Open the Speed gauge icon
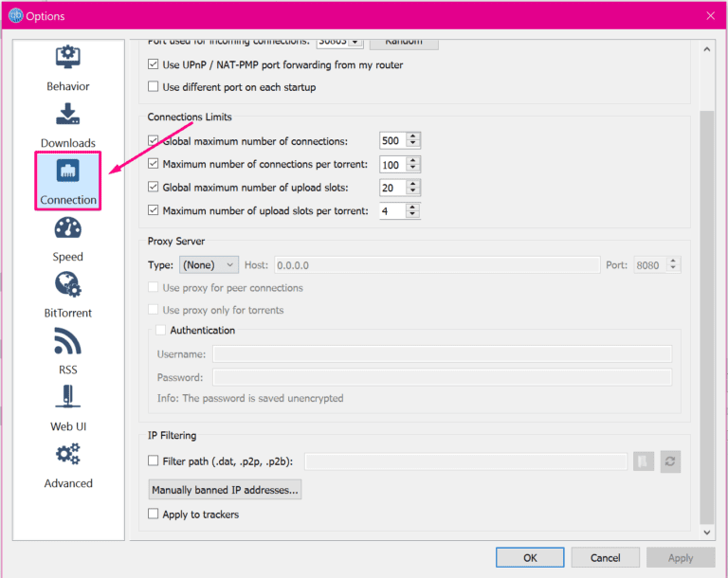The height and width of the screenshot is (578, 728). (x=68, y=227)
